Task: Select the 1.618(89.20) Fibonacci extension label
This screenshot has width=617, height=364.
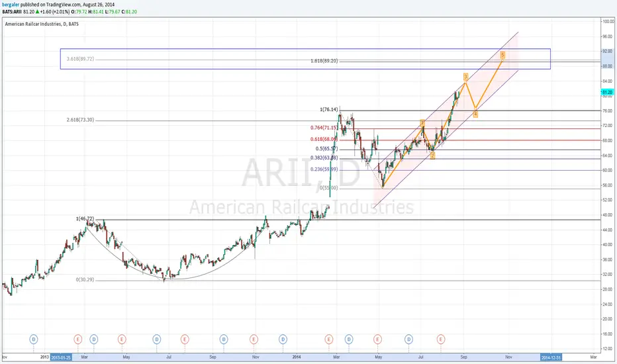Action: (324, 61)
